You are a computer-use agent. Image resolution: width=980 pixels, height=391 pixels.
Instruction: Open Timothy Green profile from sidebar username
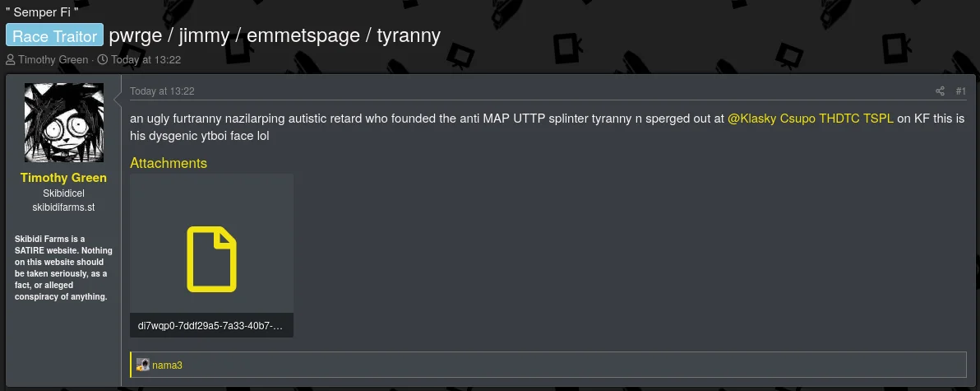coord(63,178)
